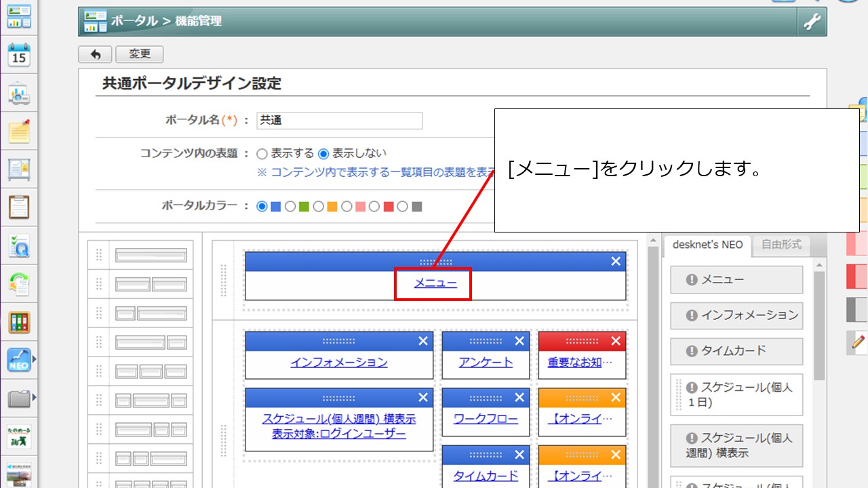Select the green portal color radio button
The width and height of the screenshot is (868, 488).
tap(290, 207)
